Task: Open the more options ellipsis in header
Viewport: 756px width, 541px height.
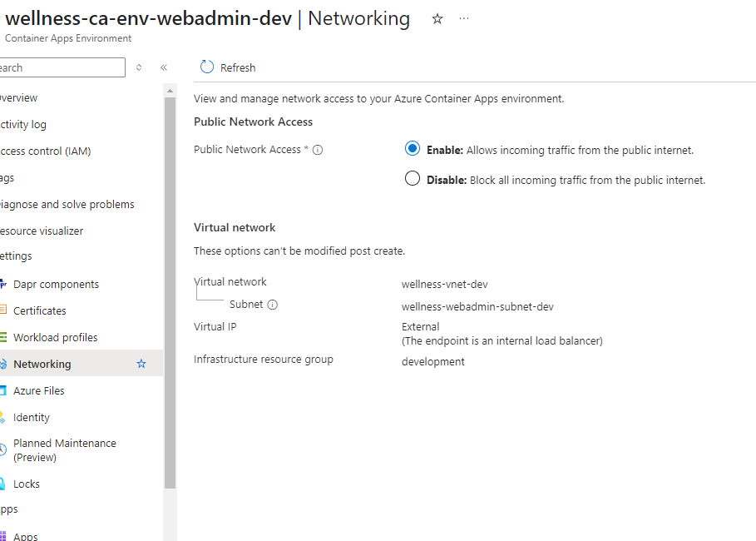Action: coord(464,18)
